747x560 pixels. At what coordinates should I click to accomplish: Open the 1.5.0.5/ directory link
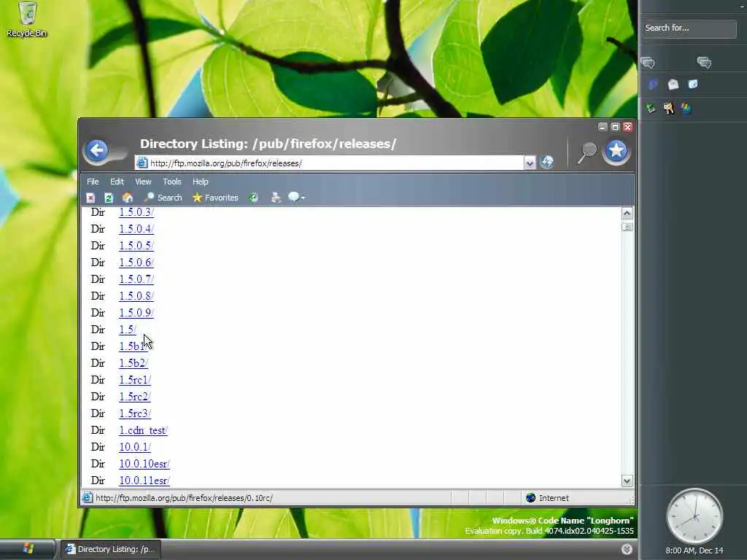pyautogui.click(x=136, y=246)
